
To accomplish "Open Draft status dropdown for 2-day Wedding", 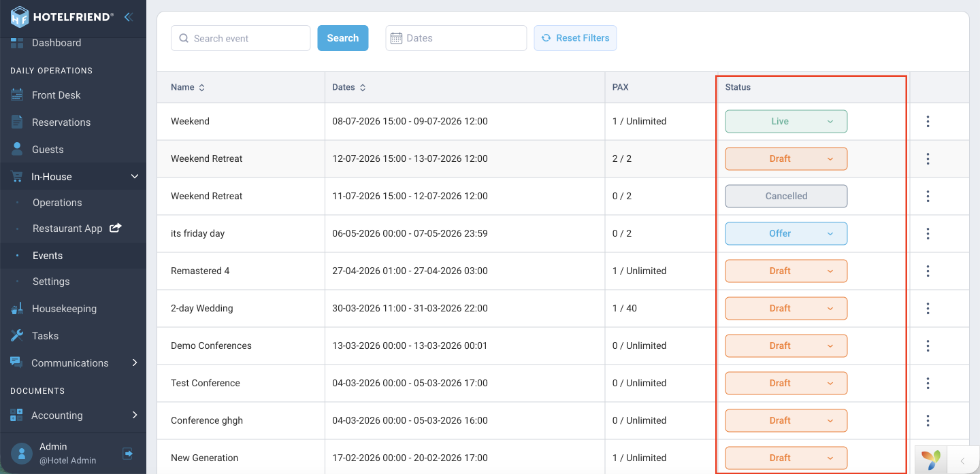I will pyautogui.click(x=786, y=308).
